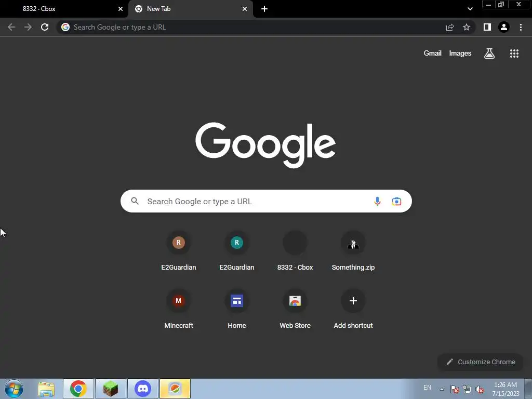Open the Chrome profile avatar
The image size is (532, 399).
(504, 27)
